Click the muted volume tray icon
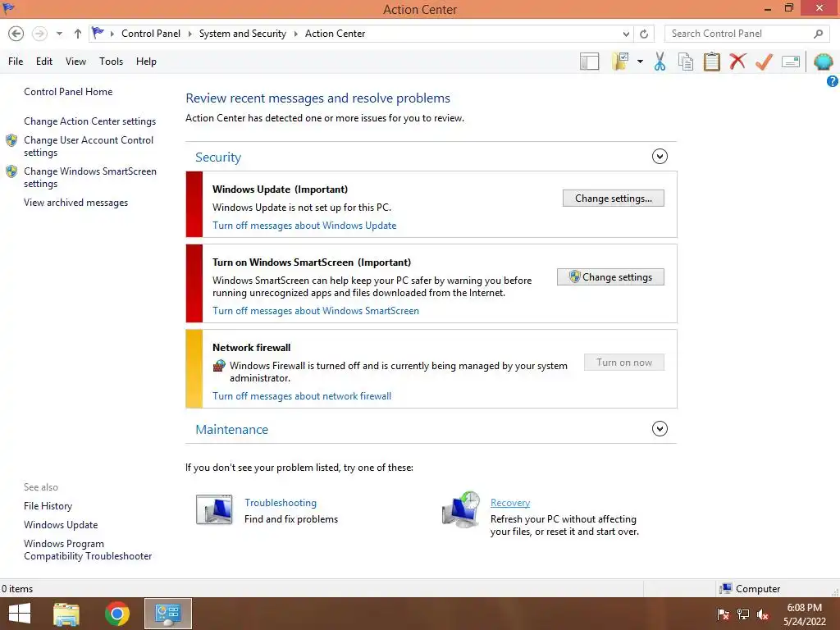Viewport: 840px width, 630px height. (763, 614)
